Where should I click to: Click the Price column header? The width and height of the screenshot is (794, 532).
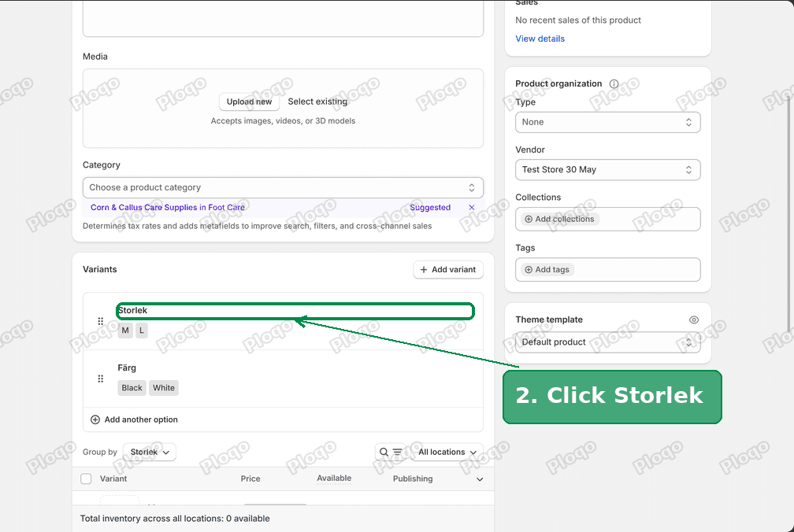tap(250, 479)
